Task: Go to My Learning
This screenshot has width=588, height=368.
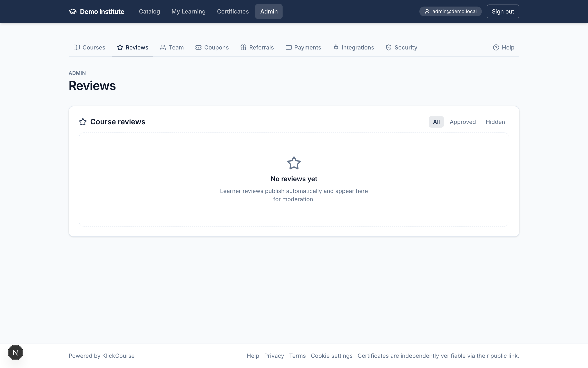Action: 189,11
